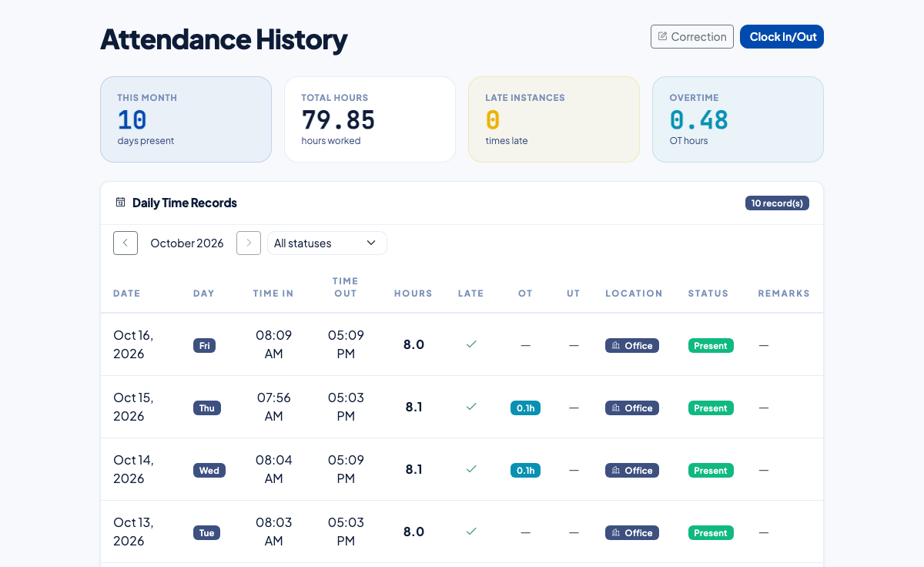Click calendar icon beside Daily Time Records
Image resolution: width=924 pixels, height=567 pixels.
click(x=120, y=203)
